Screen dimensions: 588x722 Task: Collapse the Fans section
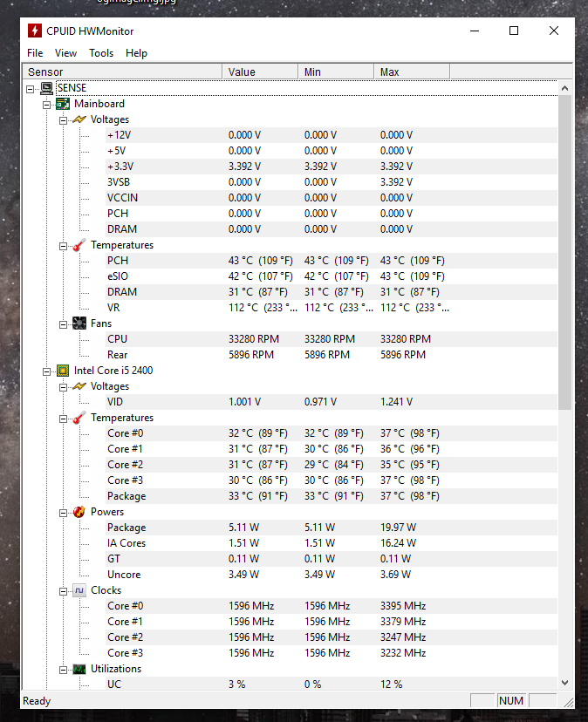pos(63,324)
